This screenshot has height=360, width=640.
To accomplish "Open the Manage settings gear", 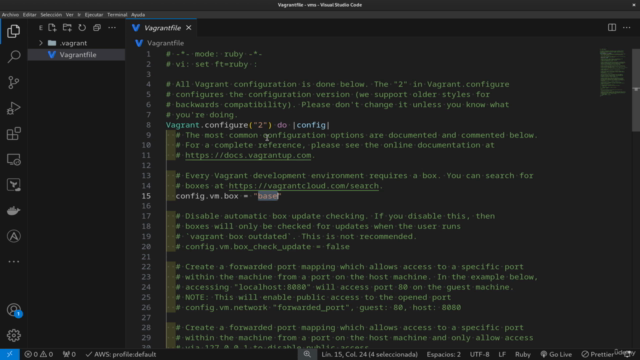I will coord(13,335).
